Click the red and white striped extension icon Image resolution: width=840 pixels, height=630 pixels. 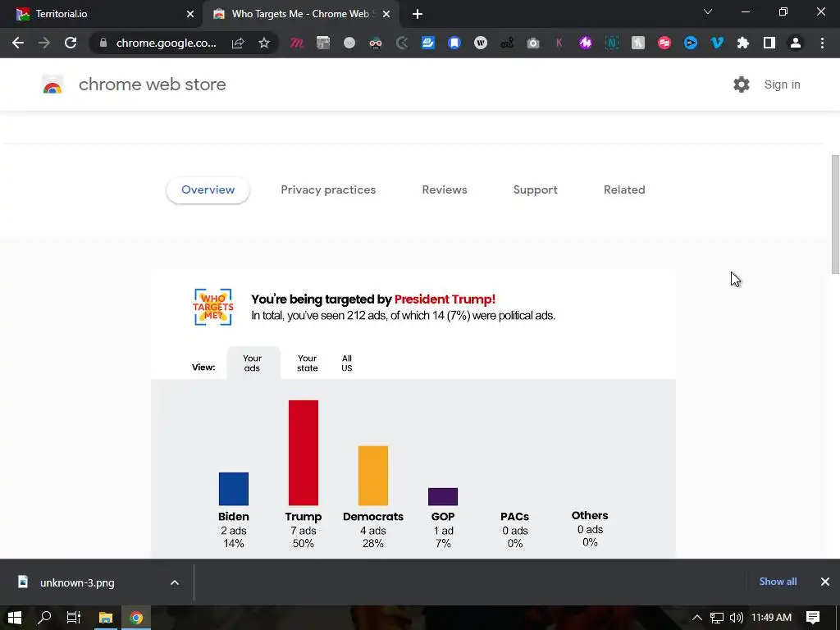tap(664, 43)
